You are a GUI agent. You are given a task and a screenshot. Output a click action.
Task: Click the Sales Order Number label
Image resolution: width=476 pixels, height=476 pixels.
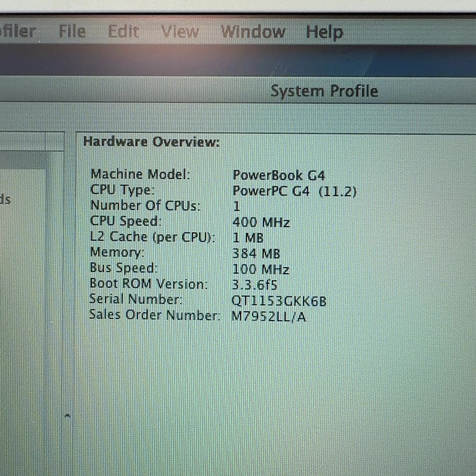pyautogui.click(x=154, y=315)
